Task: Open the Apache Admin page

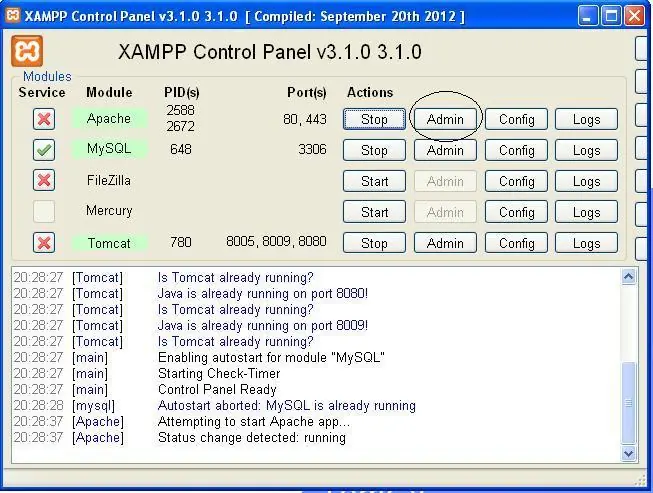Action: 445,120
